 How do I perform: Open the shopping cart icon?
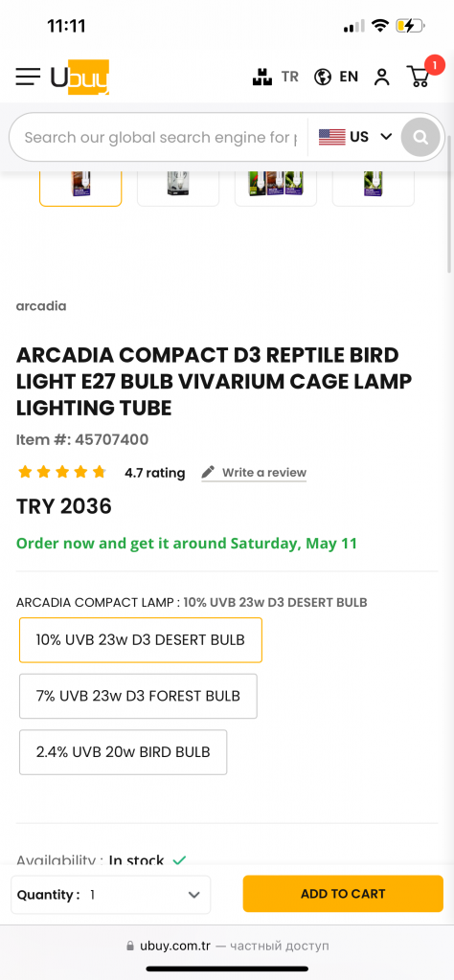(x=419, y=77)
